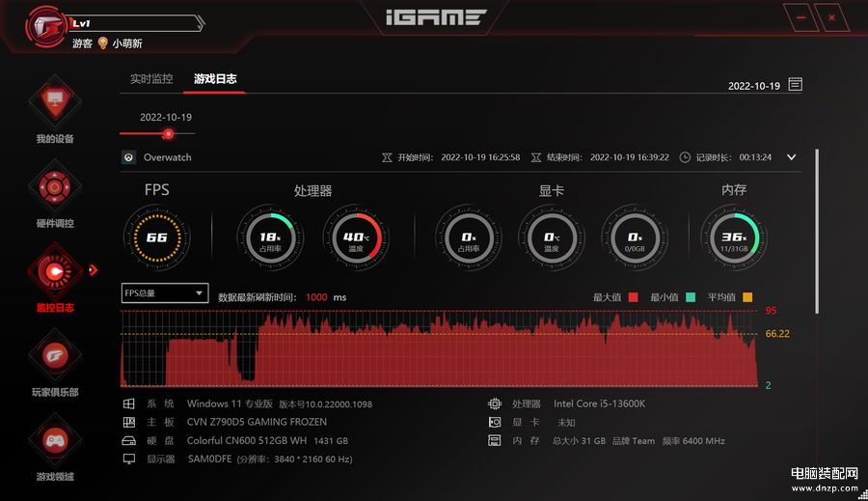868x501 pixels.
Task: Click the SAM0DFE monitor text
Action: 210,459
